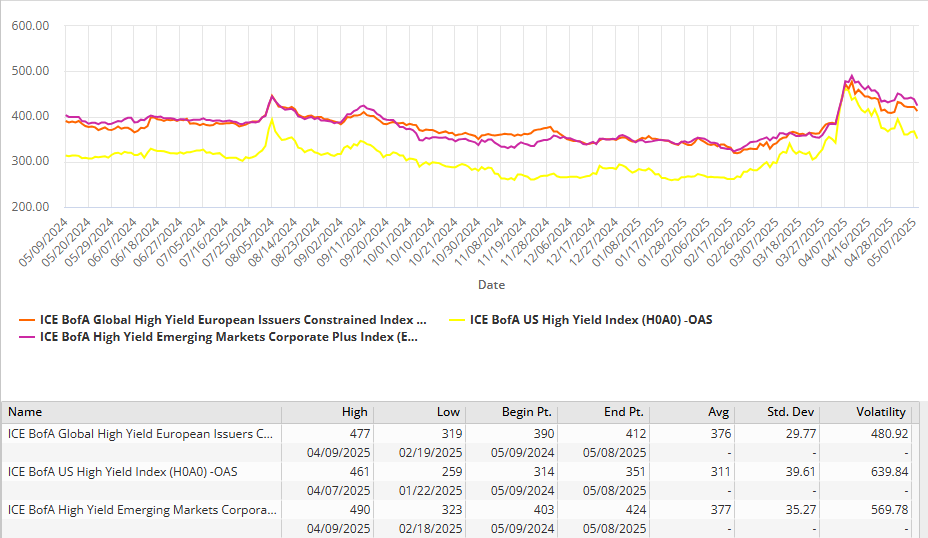Click the Avg value 311
928x538 pixels.
tap(721, 472)
